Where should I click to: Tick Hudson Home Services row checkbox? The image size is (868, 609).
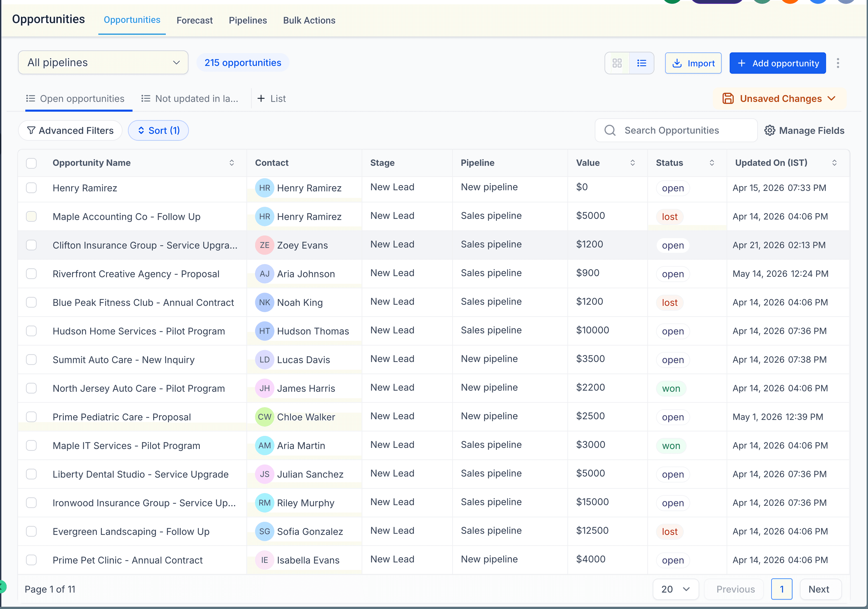coord(31,331)
